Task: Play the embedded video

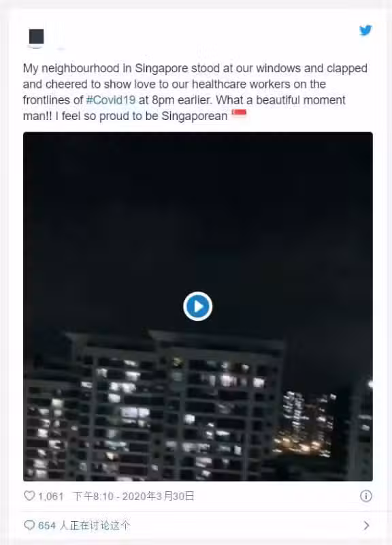Action: point(197,306)
